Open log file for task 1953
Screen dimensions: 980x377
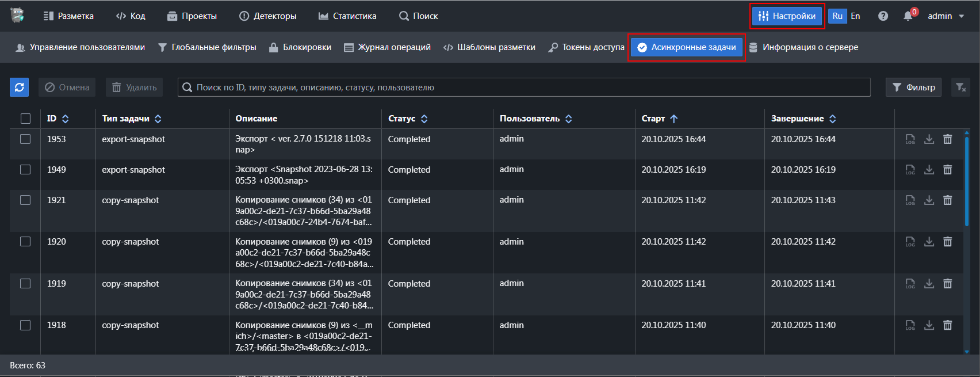[x=910, y=139]
